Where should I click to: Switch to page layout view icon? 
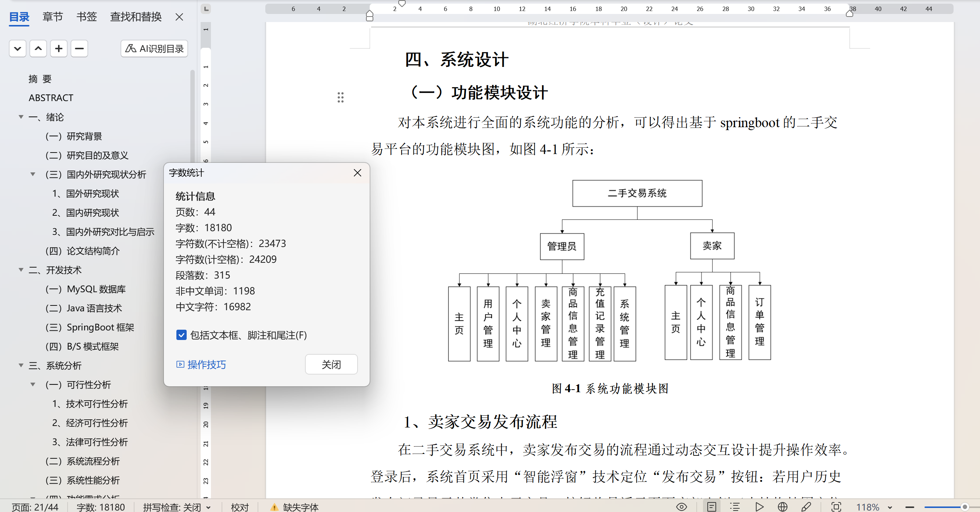[711, 507]
